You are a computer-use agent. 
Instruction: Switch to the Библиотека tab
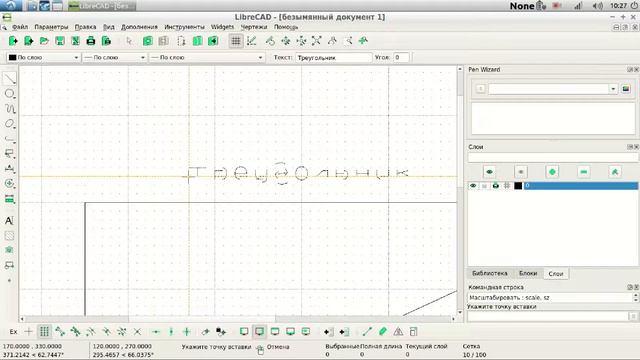tap(489, 273)
